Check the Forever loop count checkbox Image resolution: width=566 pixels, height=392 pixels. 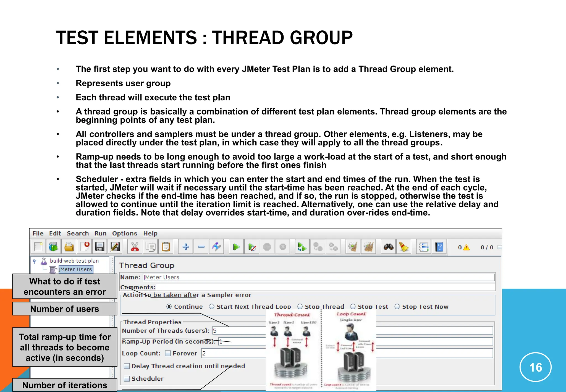(168, 353)
